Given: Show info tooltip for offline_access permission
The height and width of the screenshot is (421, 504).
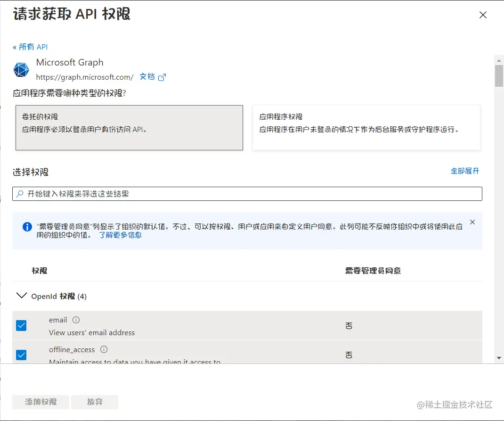Looking at the screenshot, I should (x=104, y=349).
